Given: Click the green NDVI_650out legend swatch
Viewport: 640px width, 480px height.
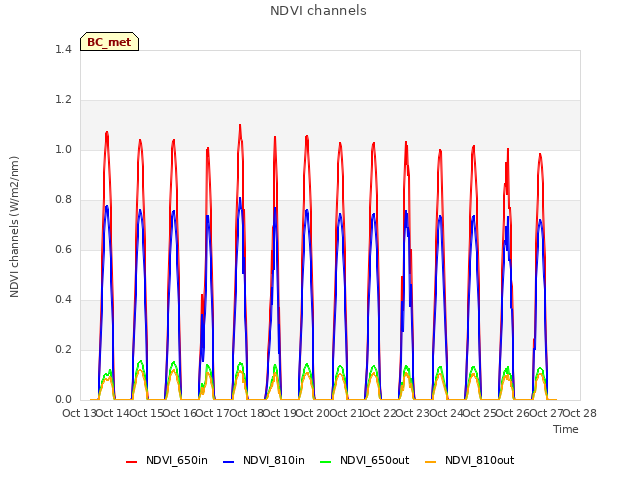Looking at the screenshot, I should tap(325, 462).
